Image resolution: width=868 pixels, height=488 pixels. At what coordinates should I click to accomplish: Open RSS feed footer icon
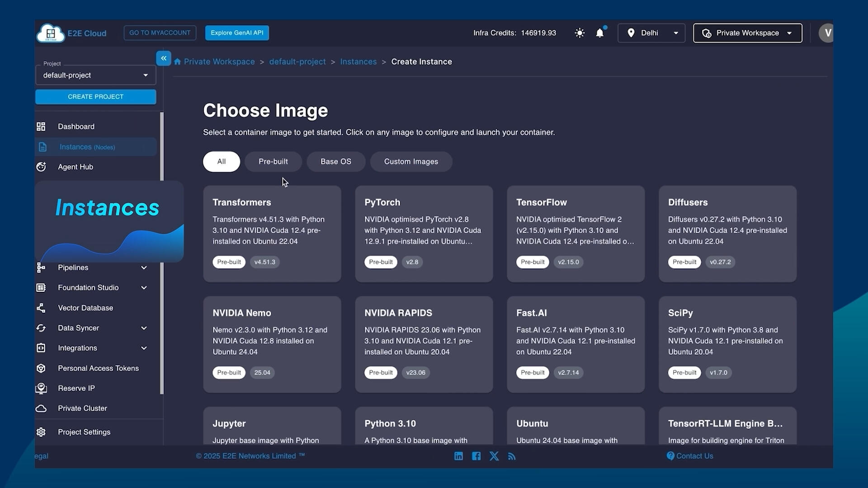(x=512, y=456)
